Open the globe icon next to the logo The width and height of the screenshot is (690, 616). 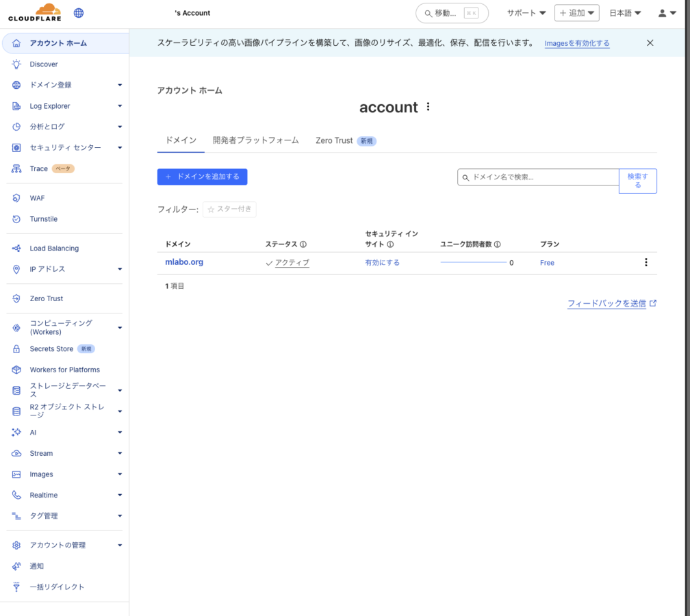tap(79, 12)
